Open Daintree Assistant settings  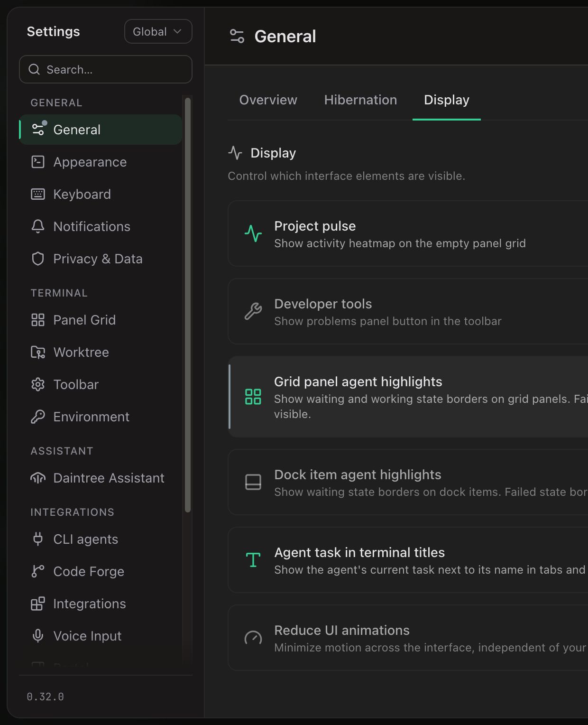coord(101,478)
